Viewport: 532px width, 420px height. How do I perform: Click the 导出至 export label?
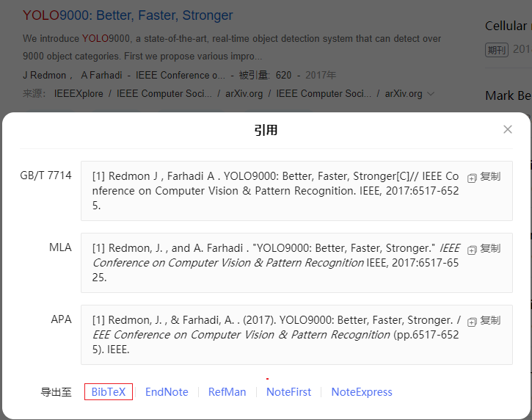(x=56, y=392)
